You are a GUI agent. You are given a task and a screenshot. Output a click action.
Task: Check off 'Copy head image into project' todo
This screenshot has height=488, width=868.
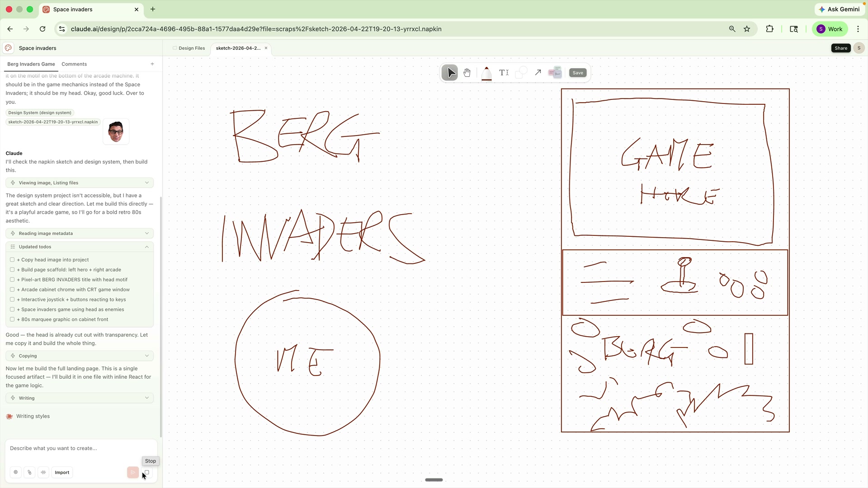pyautogui.click(x=12, y=259)
